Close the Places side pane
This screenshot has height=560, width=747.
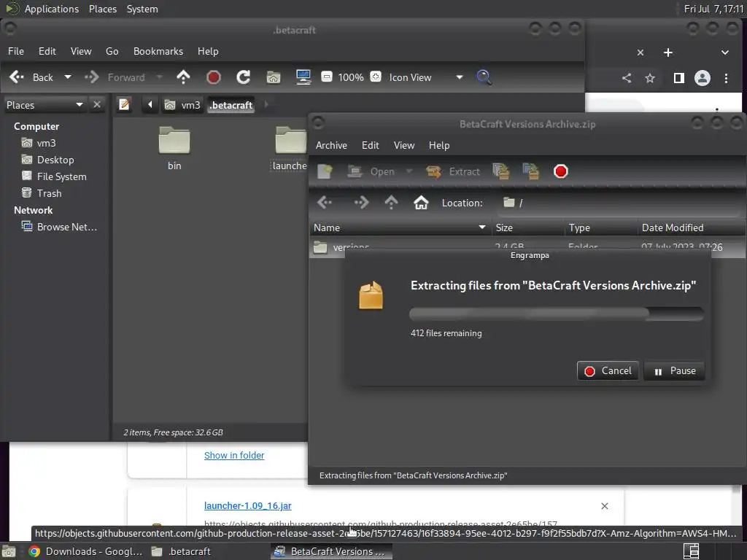coord(97,104)
